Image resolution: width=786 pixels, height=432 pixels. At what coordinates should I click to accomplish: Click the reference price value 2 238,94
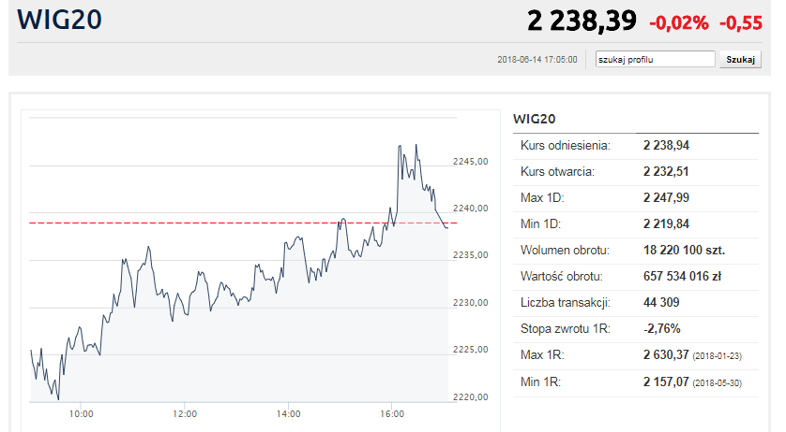666,146
